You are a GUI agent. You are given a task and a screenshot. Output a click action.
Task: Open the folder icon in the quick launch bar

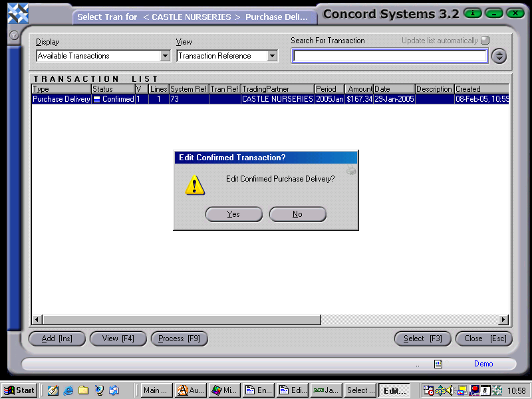83,391
